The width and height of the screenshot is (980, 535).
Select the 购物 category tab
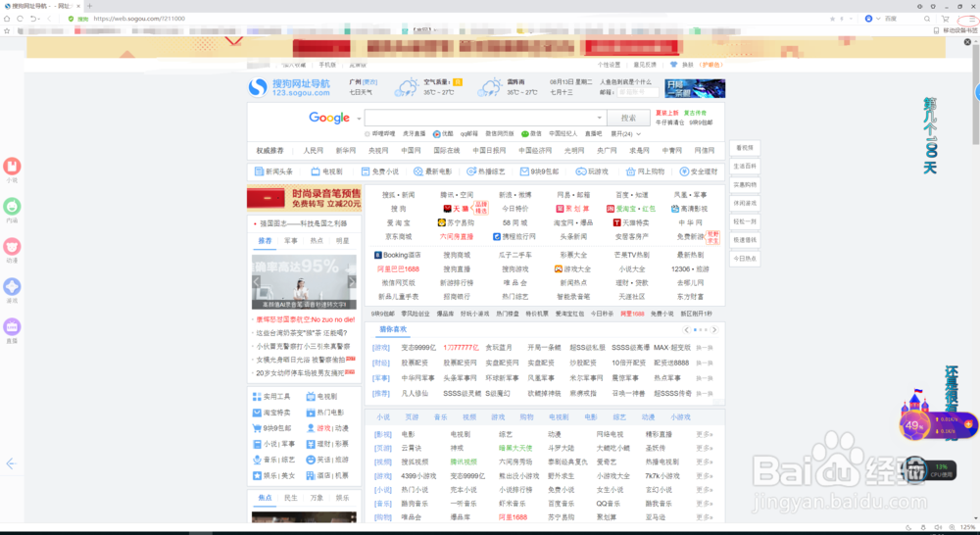(526, 416)
